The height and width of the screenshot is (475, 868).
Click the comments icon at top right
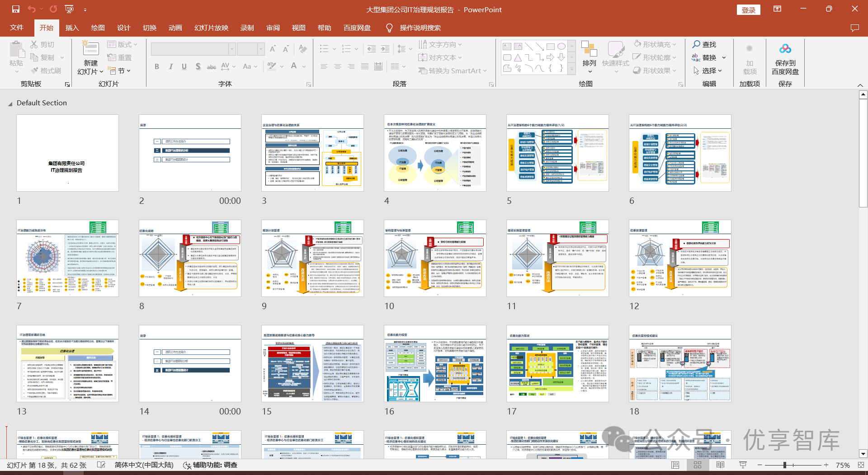pyautogui.click(x=854, y=28)
